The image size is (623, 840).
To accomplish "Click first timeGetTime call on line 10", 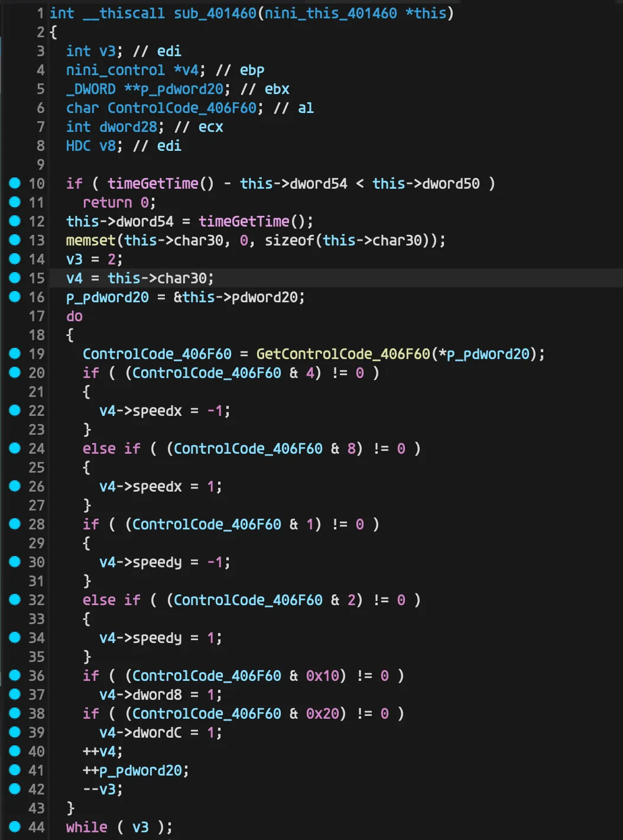I will click(152, 183).
